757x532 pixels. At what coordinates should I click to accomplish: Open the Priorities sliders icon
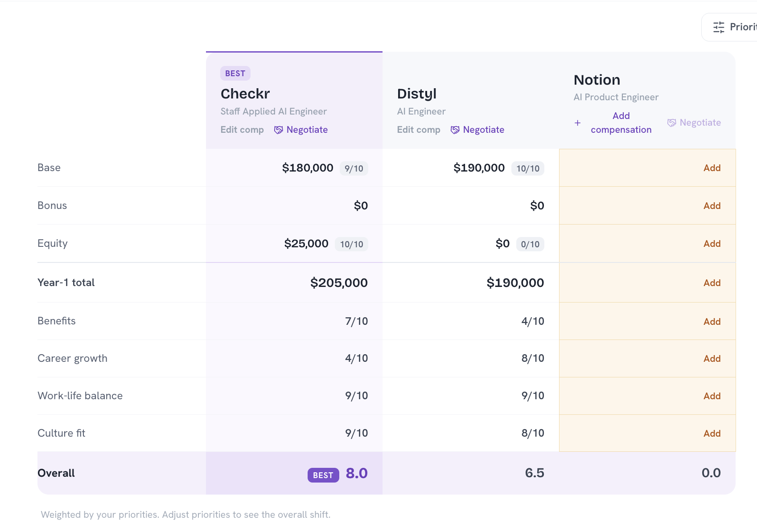719,27
